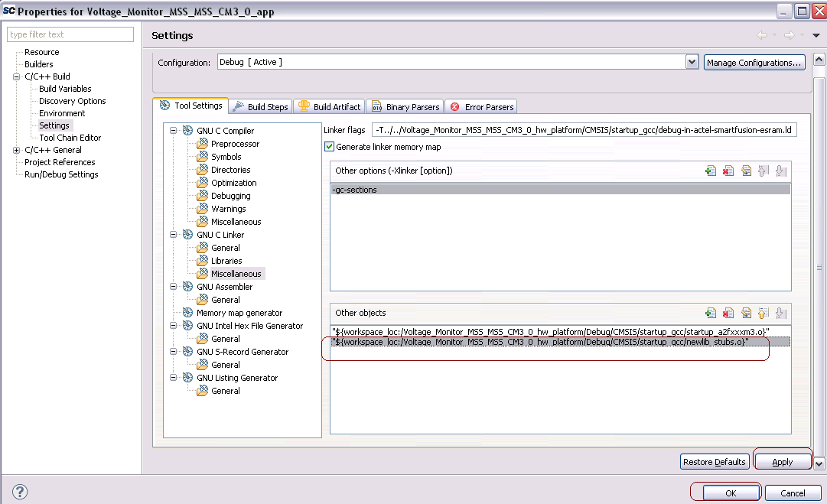Edit the -gc-sections linker option
827x504 pixels.
coord(746,171)
